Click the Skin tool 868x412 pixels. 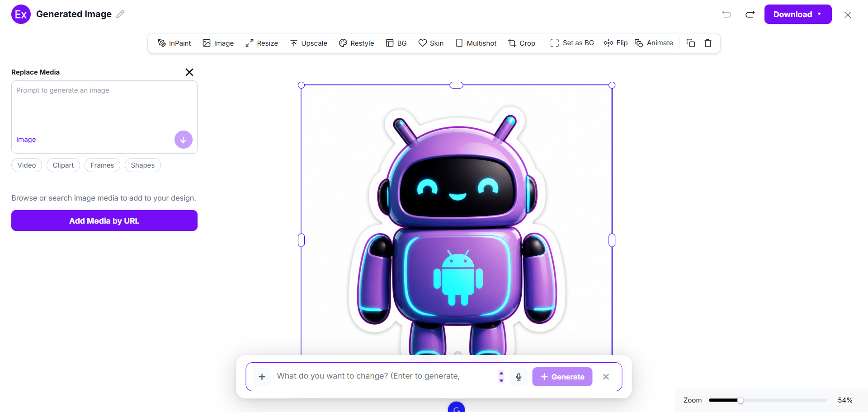[x=431, y=43]
